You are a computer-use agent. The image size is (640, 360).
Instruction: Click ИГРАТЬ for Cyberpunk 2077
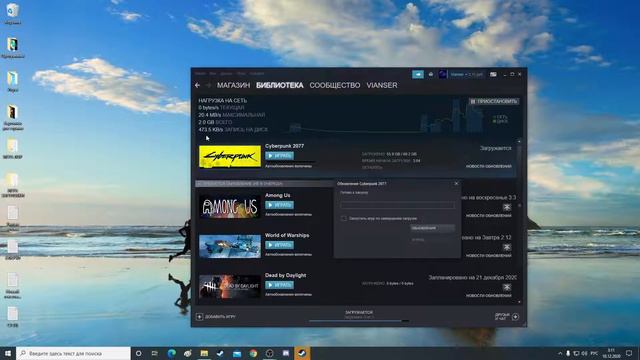click(279, 156)
